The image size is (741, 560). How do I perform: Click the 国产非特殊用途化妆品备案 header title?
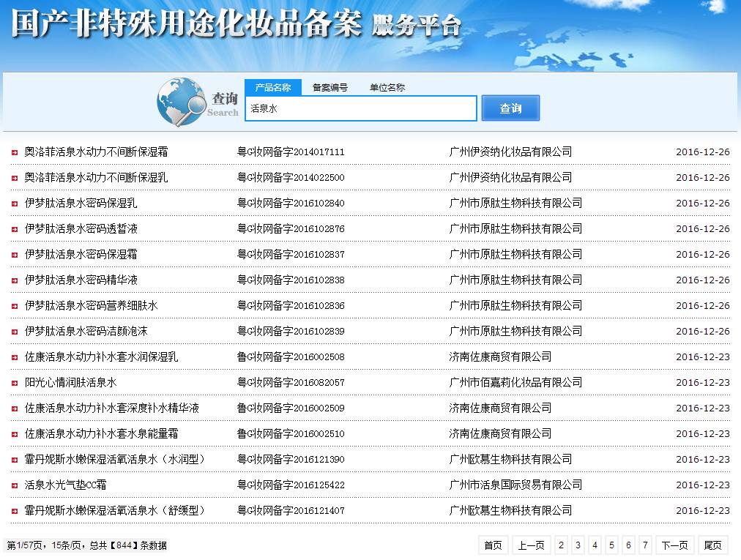tap(187, 23)
